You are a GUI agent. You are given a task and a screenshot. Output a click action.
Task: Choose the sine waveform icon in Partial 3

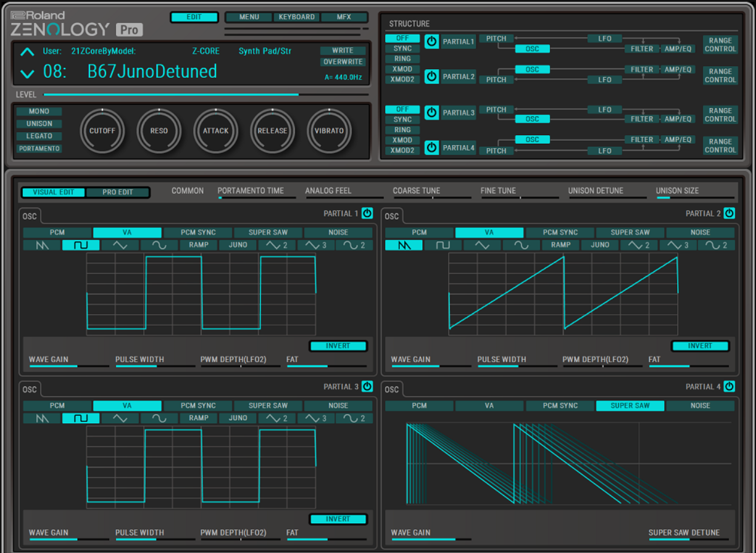coord(159,418)
